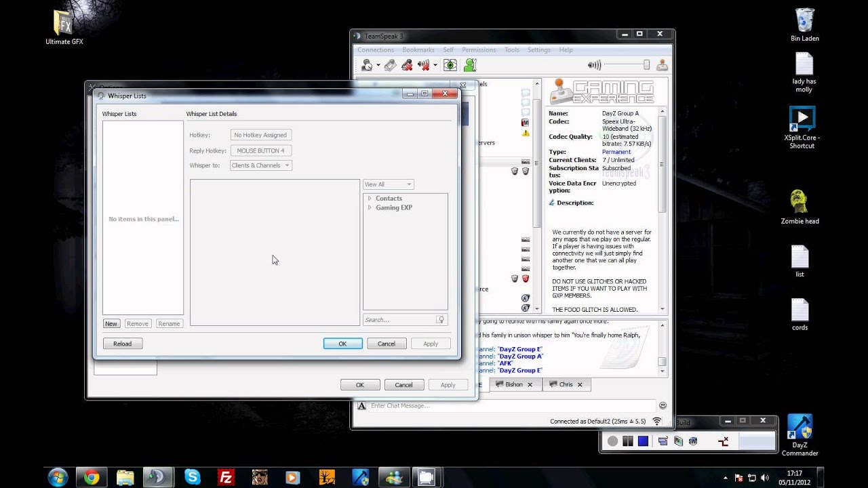
Task: Click the Permanent type link
Action: click(x=616, y=152)
